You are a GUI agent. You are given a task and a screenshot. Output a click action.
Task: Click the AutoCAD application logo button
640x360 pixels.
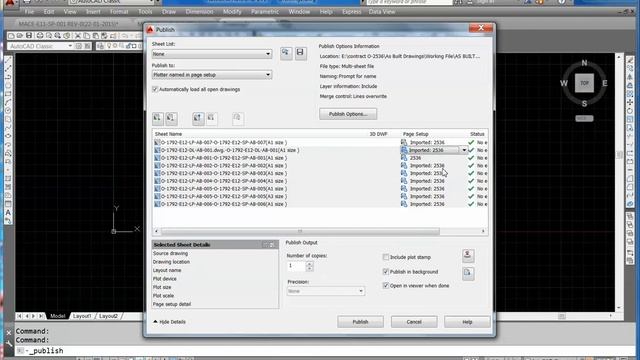coord(9,3)
